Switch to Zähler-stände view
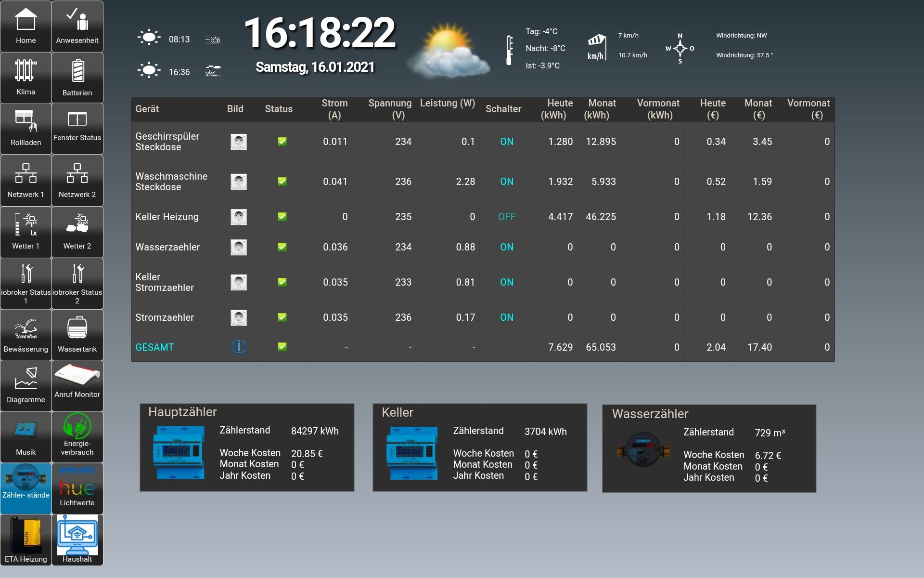The image size is (924, 578). (26, 488)
